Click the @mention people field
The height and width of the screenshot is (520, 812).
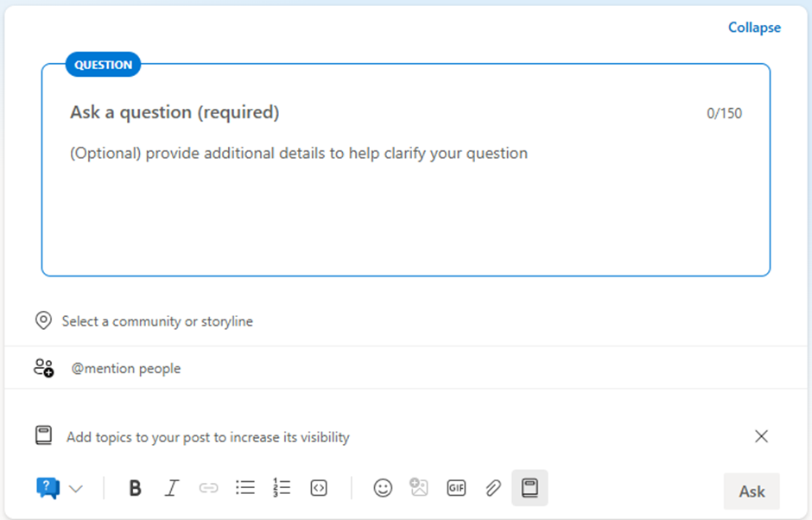(x=125, y=368)
